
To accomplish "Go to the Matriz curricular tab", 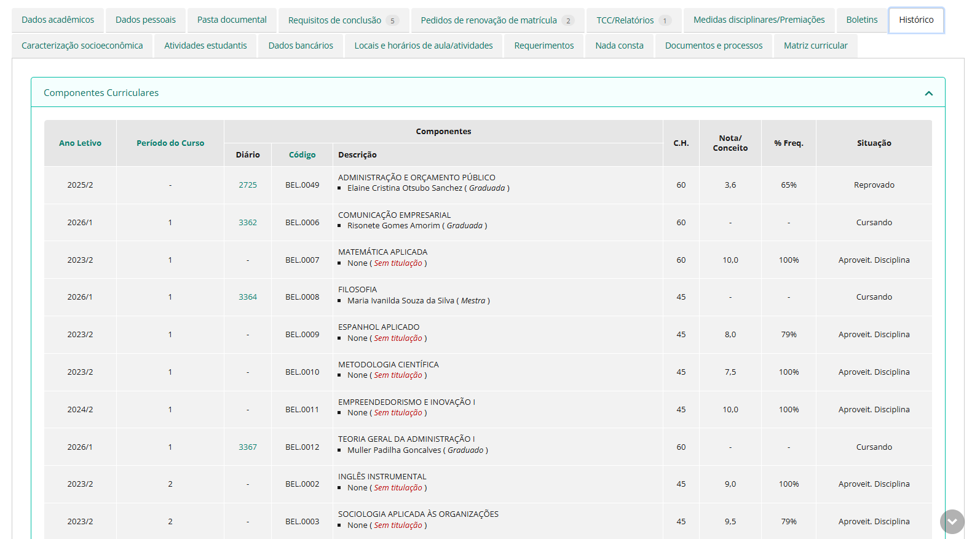I will point(815,46).
